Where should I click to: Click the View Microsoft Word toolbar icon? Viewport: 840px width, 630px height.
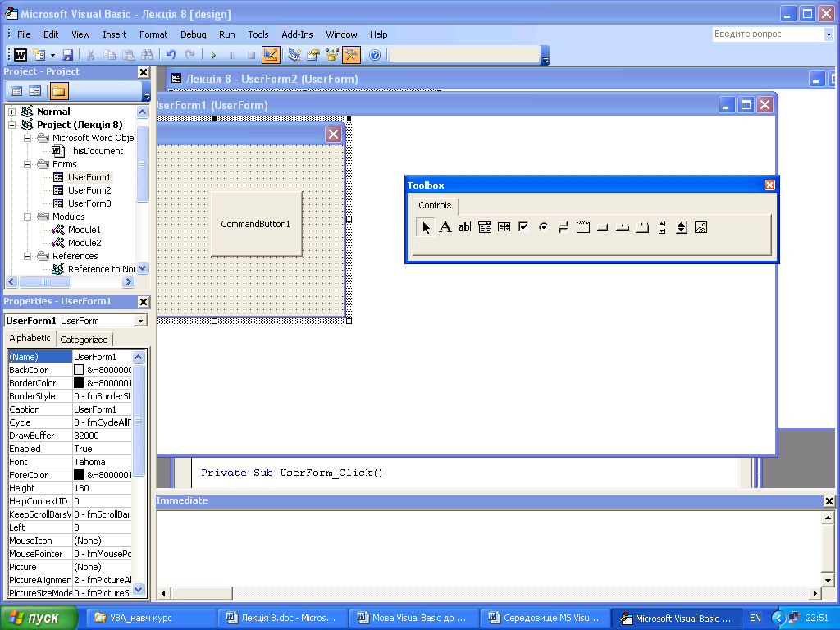(x=21, y=55)
